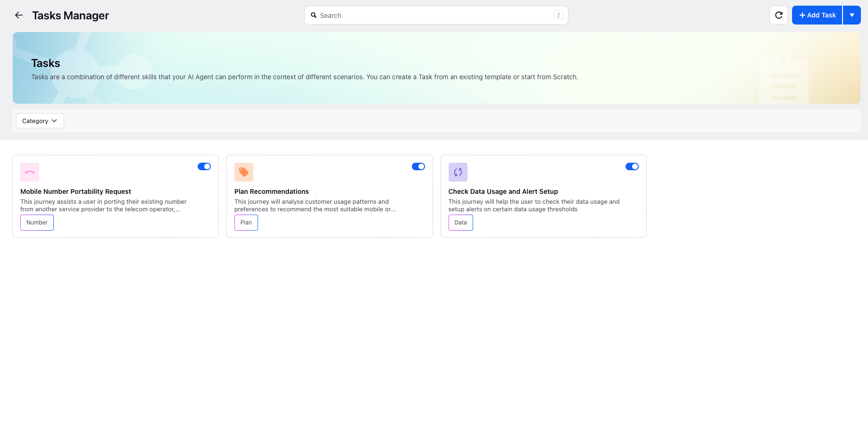Viewport: 868px width, 432px height.
Task: Expand Add Task dropdown arrow
Action: tap(852, 15)
